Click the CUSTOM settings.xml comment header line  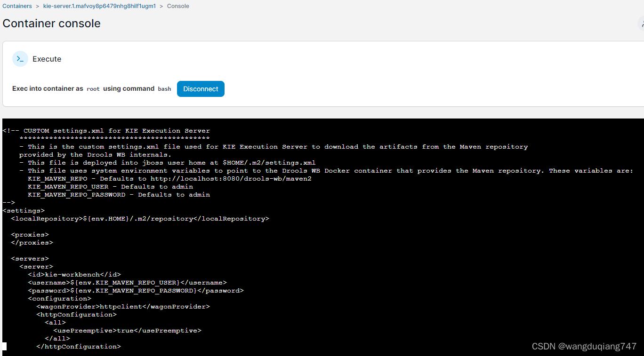click(x=106, y=131)
